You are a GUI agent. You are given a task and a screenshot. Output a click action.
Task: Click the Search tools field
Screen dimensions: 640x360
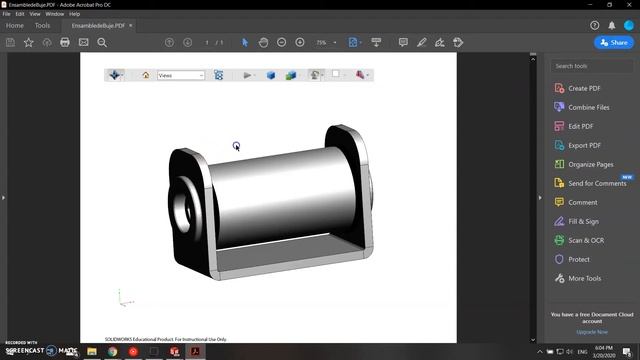click(591, 66)
